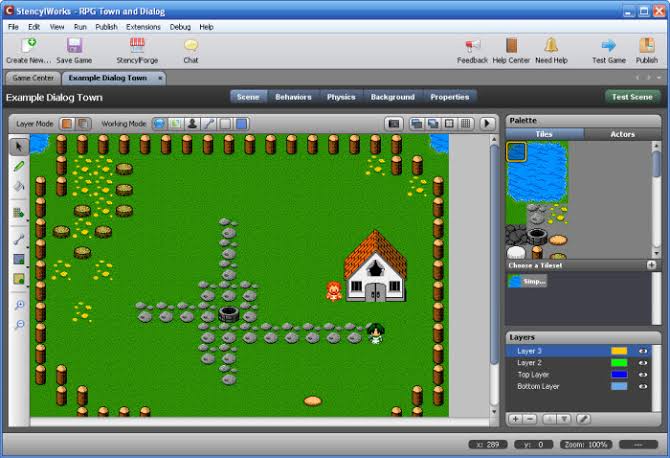Choose the Simp... tileset
The width and height of the screenshot is (670, 458).
[x=527, y=281]
